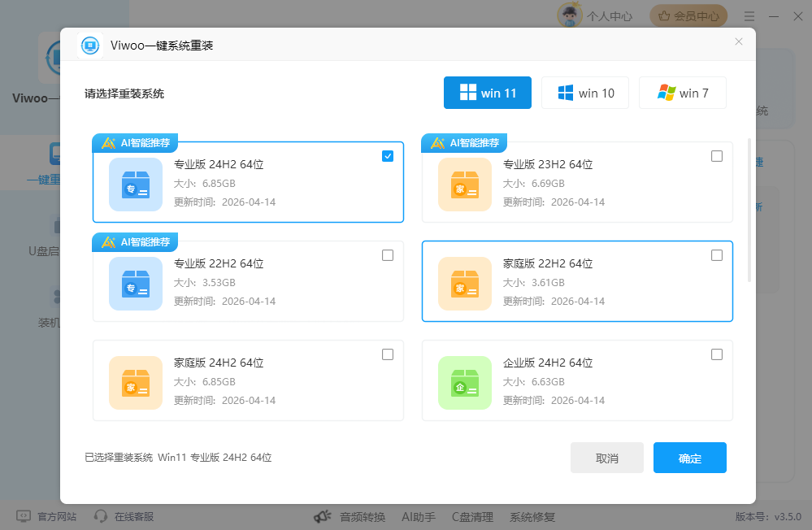Confirm selection with the 确定 button
The image size is (812, 530).
tap(690, 458)
